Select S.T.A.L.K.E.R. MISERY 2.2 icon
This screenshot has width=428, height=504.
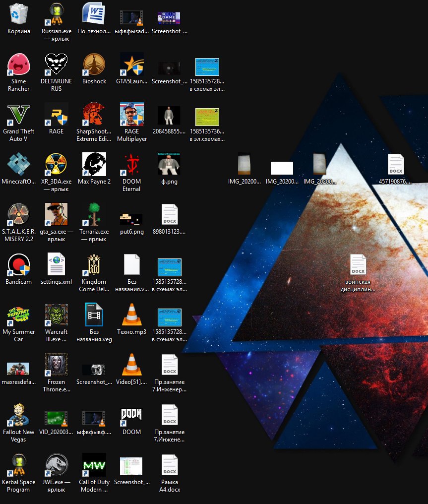tap(19, 215)
